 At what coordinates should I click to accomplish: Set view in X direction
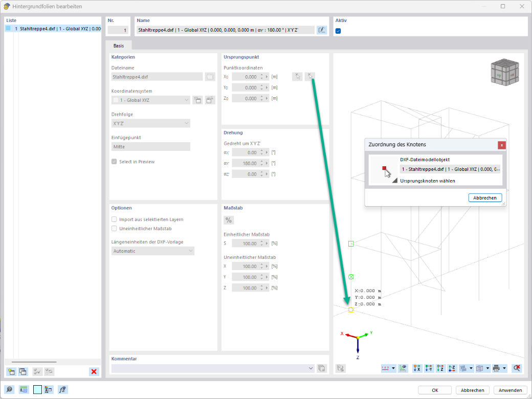[x=417, y=368]
